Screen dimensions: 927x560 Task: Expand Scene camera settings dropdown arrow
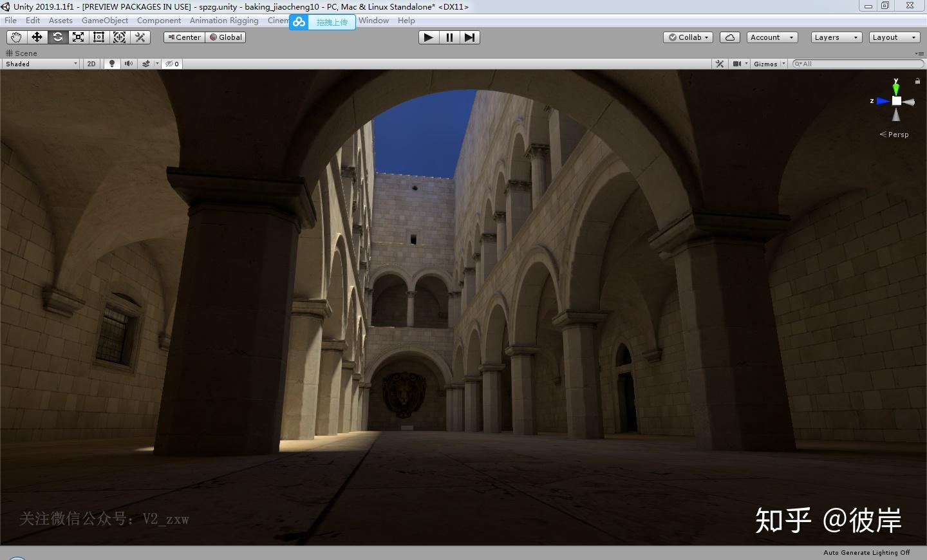pos(747,64)
